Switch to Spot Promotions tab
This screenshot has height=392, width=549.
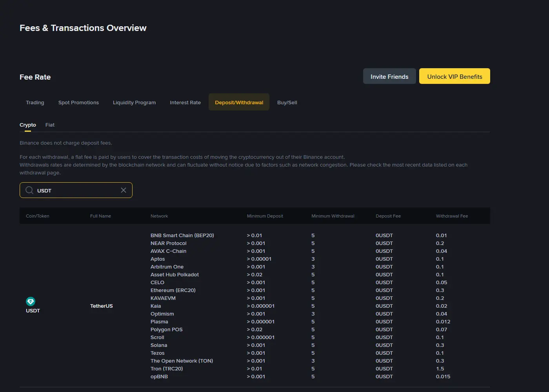point(78,102)
